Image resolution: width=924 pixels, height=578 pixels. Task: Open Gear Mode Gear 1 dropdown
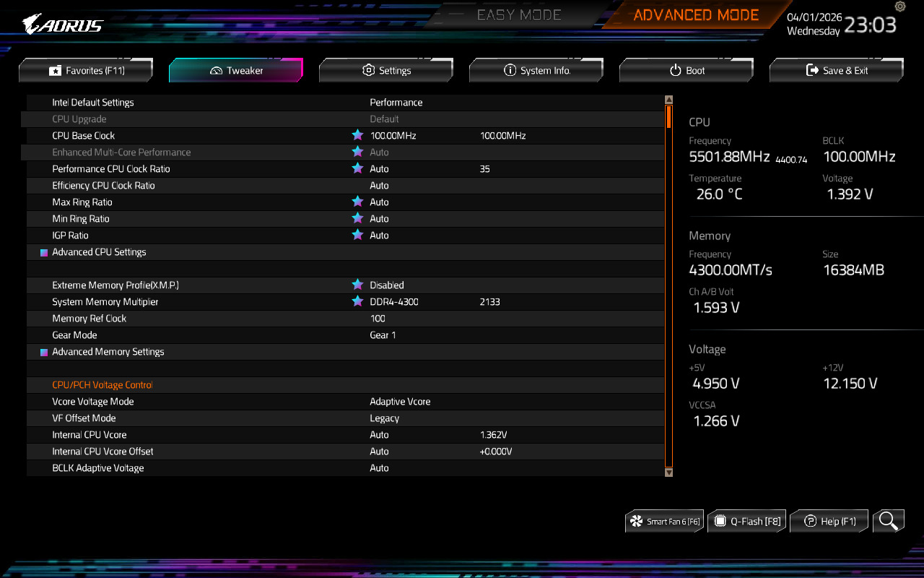click(383, 335)
